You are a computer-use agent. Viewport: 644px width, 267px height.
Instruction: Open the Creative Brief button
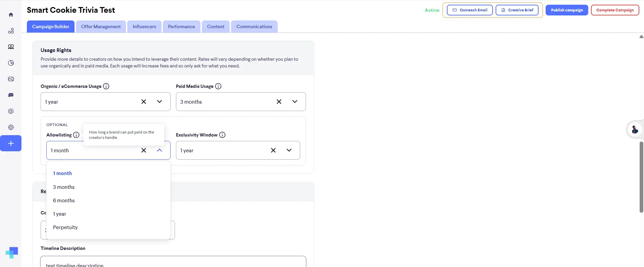click(x=517, y=10)
